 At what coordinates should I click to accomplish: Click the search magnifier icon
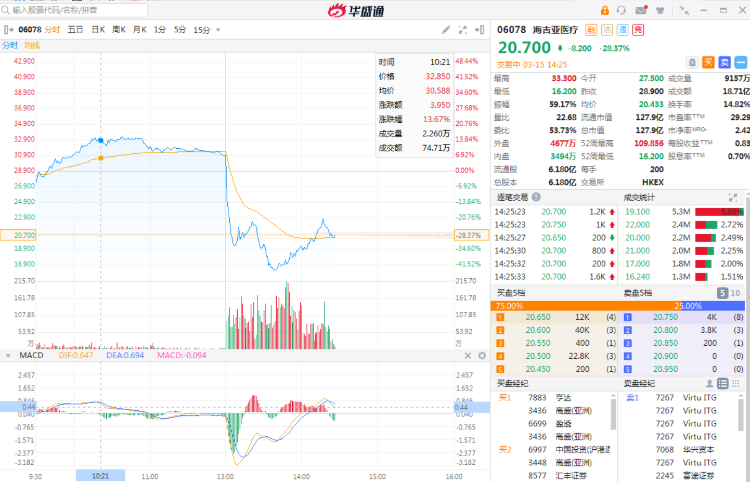[x=6, y=10]
